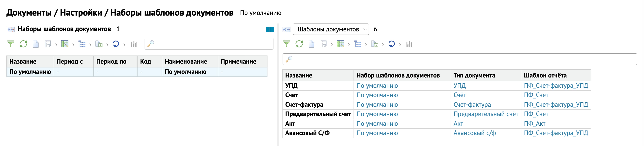
Task: Open settings icon beside Наборы шаблонов документов title
Action: click(x=11, y=30)
